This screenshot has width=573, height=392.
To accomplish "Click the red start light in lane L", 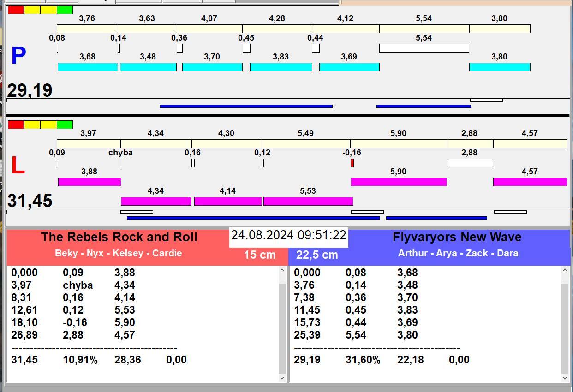I will (x=16, y=125).
